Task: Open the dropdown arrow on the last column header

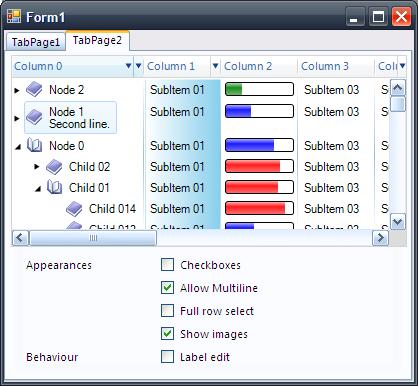Action: pyautogui.click(x=402, y=66)
